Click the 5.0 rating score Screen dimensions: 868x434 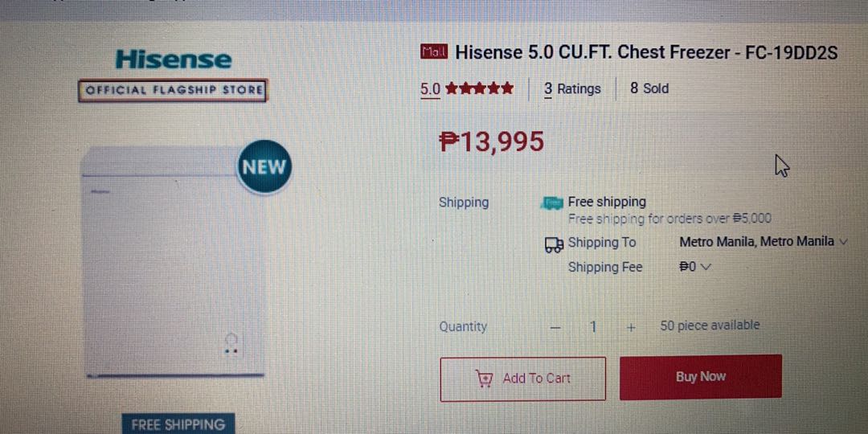tap(430, 88)
